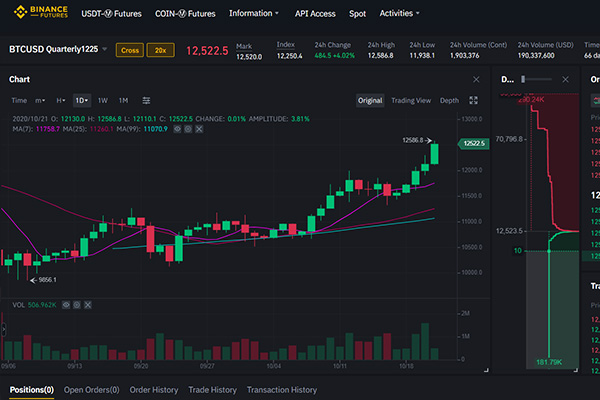Screen dimensions: 600x400
Task: Switch to Depth chart view
Action: [449, 100]
